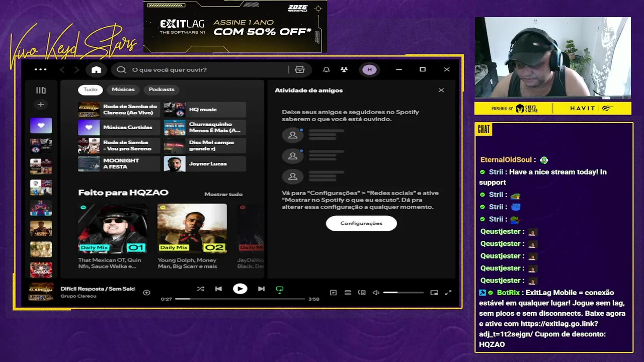Open connect to a device icon
This screenshot has width=644, height=362.
click(361, 293)
